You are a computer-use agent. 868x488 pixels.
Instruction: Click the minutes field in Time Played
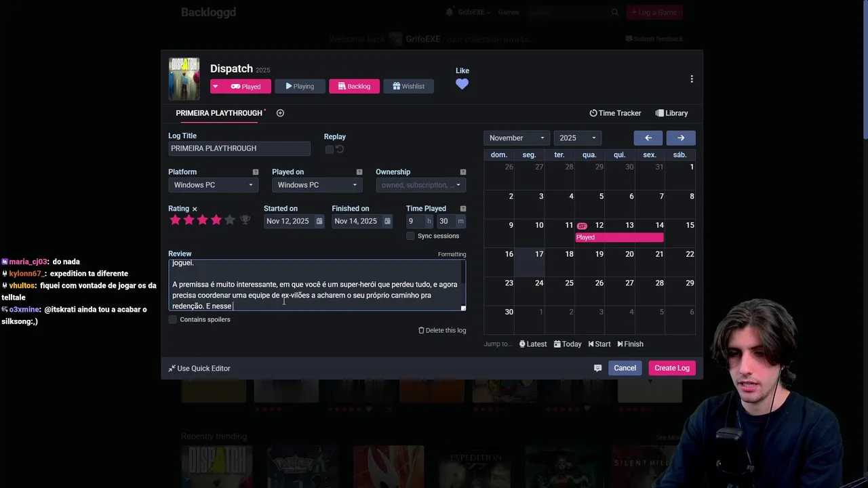[x=446, y=221]
